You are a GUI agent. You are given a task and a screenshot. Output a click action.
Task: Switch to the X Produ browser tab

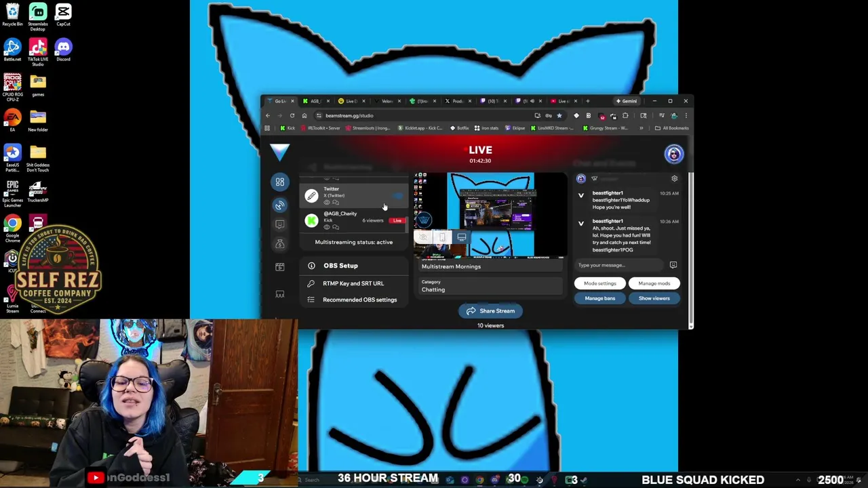[458, 101]
